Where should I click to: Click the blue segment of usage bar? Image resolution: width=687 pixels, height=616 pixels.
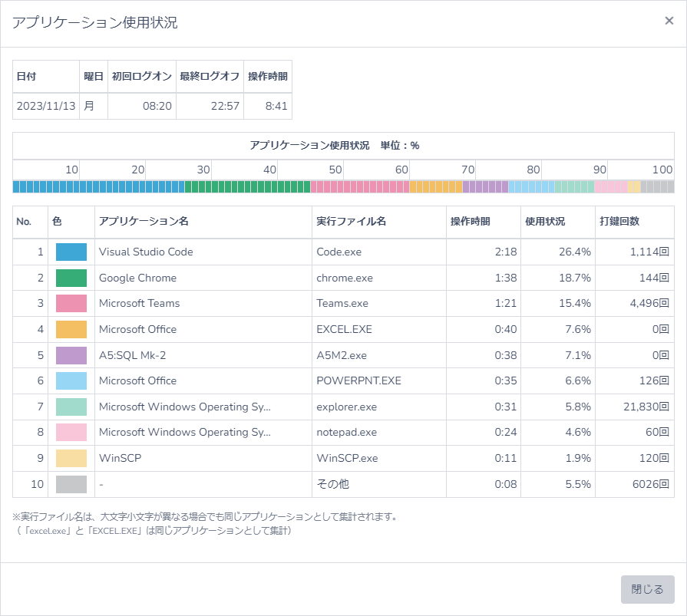point(98,187)
